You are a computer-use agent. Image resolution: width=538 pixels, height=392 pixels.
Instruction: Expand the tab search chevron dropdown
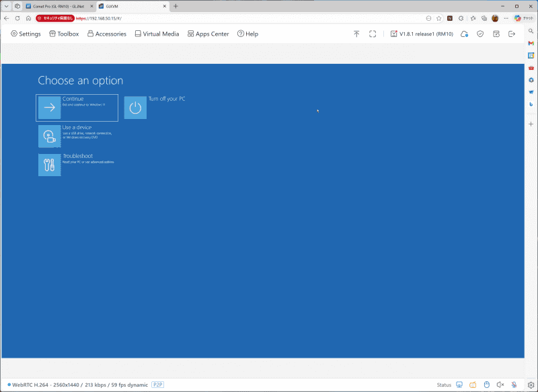tap(6, 6)
